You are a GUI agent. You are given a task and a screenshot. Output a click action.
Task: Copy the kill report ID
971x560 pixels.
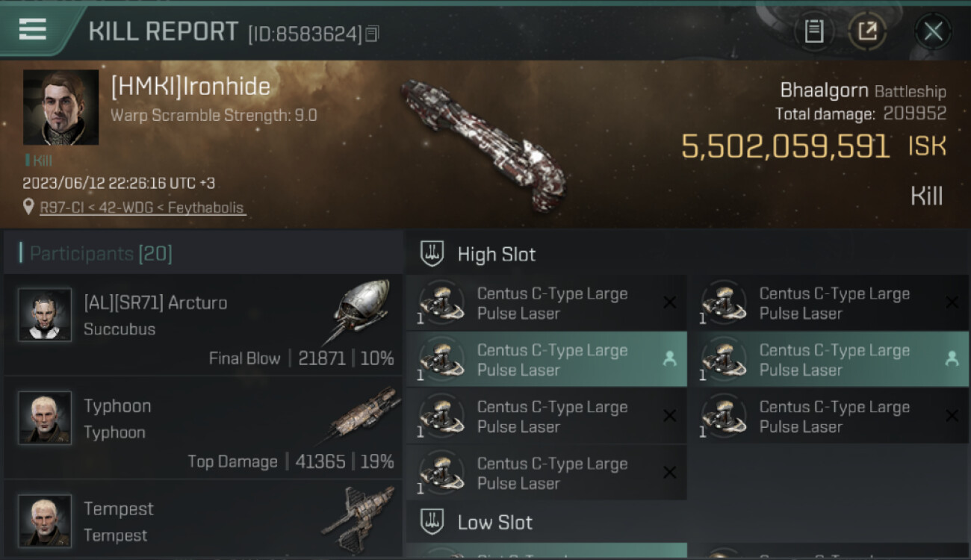coord(373,34)
